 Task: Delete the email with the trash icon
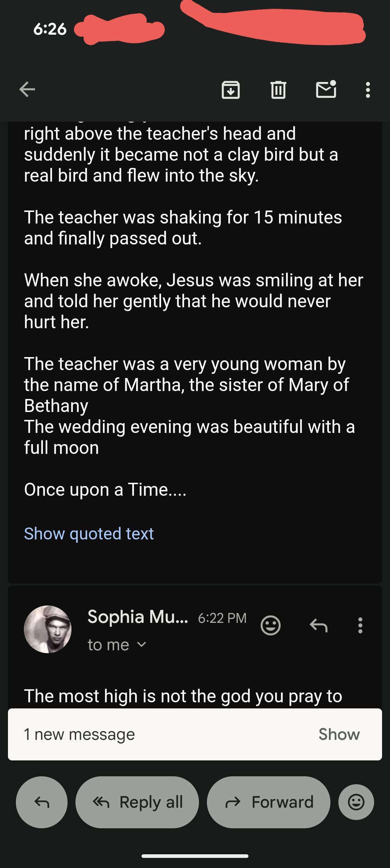278,90
